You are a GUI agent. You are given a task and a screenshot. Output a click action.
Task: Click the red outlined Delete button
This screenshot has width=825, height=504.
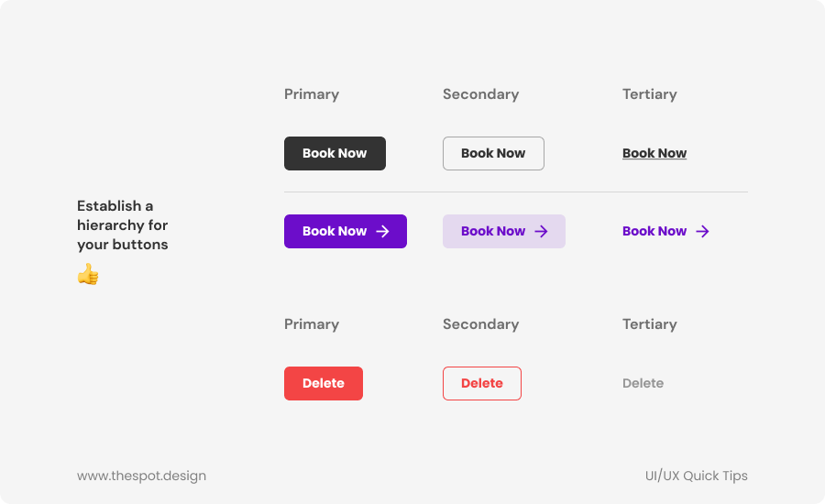(x=482, y=384)
